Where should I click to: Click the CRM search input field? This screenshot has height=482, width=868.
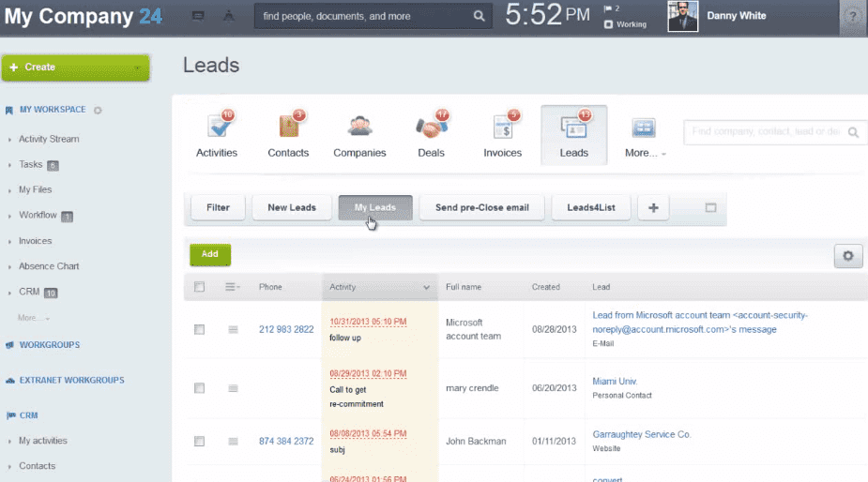click(765, 132)
